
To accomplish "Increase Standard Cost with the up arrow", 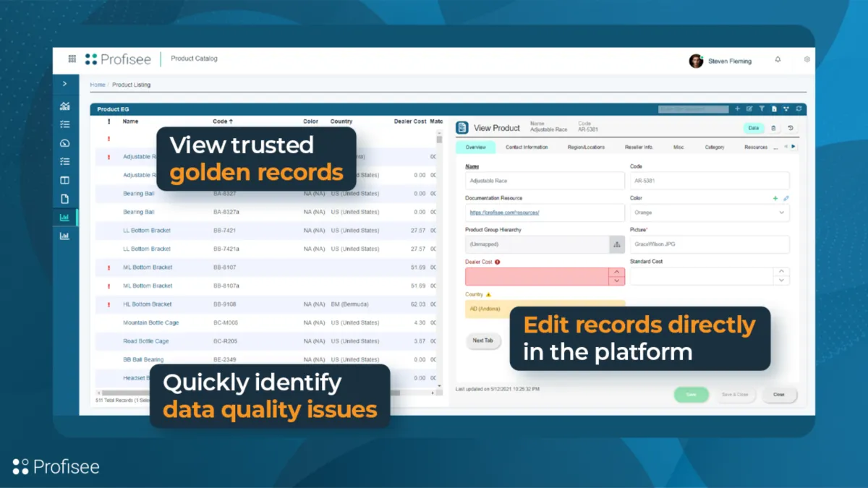I will point(781,273).
